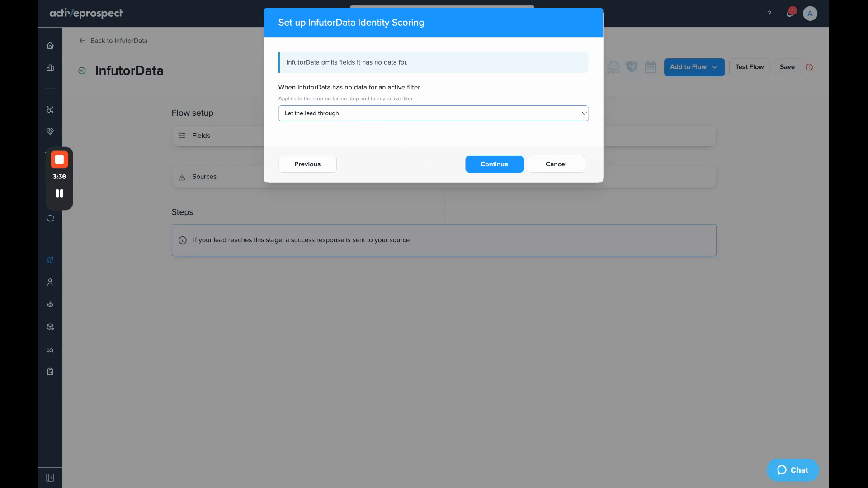Open the Chat widget button
868x488 pixels.
793,470
